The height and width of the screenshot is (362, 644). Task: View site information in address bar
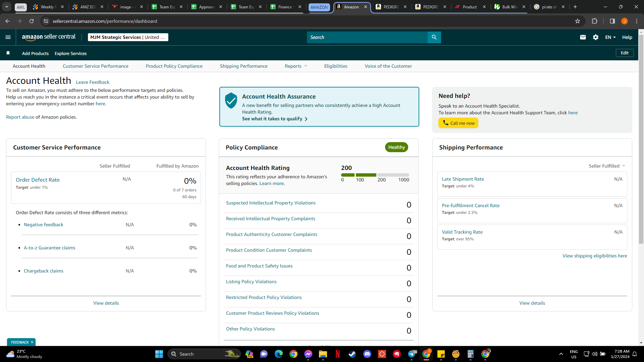46,21
